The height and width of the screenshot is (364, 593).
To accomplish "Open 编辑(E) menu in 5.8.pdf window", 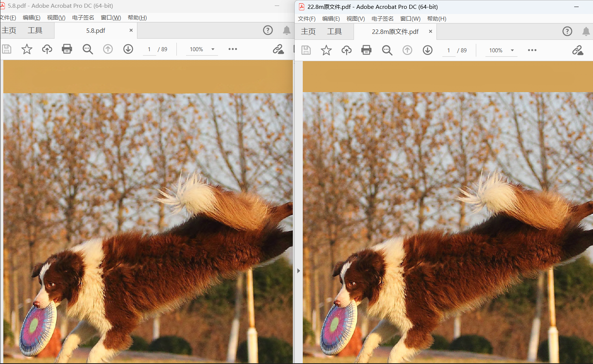I will [32, 18].
